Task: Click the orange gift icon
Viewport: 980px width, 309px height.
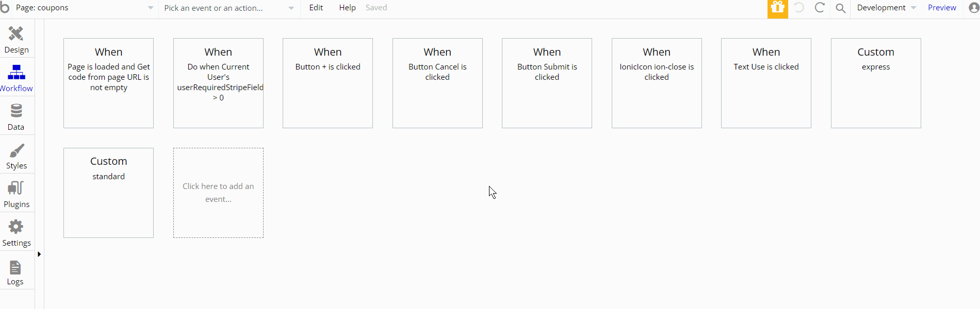Action: (x=777, y=8)
